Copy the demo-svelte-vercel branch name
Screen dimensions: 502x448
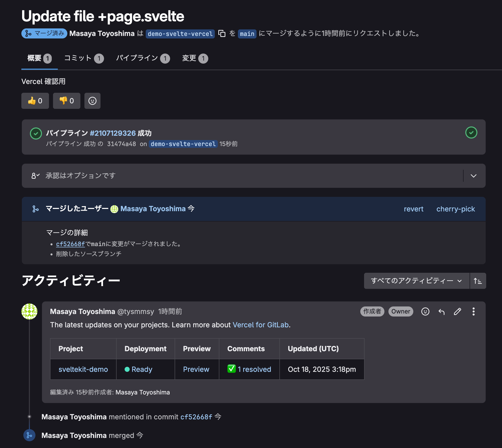click(222, 33)
